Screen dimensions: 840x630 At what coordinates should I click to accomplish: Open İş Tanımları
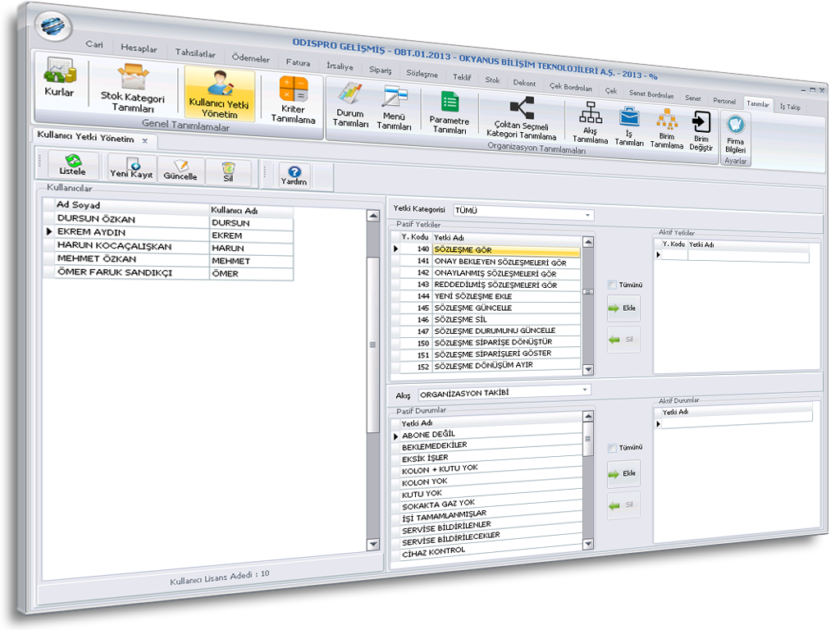point(629,126)
